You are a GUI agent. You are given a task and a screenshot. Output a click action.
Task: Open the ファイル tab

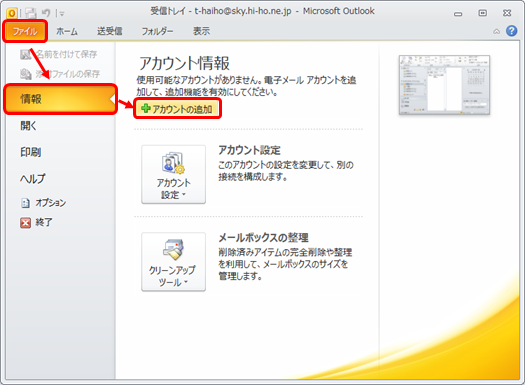pos(25,31)
